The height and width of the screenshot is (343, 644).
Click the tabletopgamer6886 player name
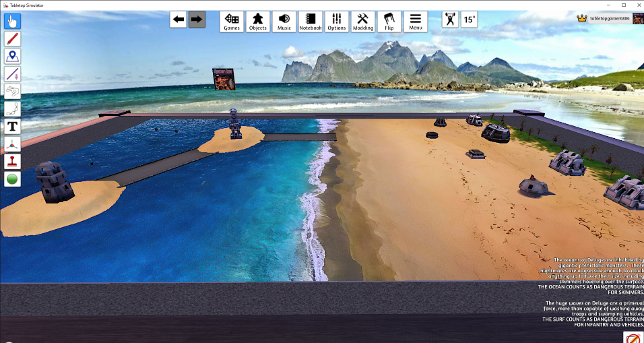[610, 19]
